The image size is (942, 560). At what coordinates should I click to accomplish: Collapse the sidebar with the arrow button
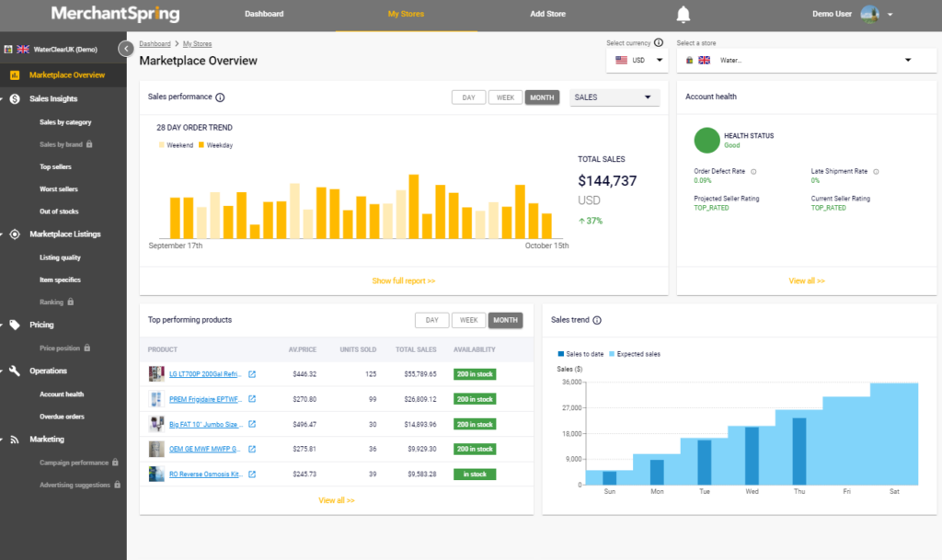coord(125,49)
